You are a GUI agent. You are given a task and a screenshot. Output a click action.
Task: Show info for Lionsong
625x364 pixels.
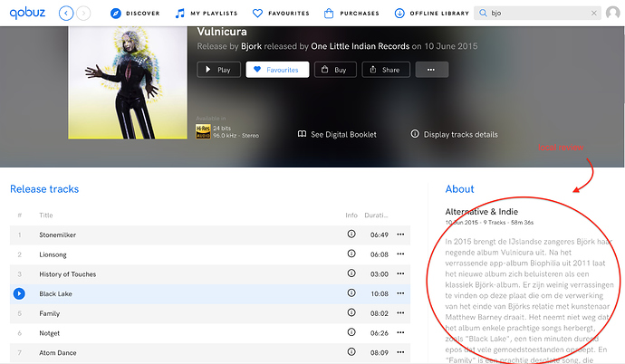pyautogui.click(x=351, y=254)
